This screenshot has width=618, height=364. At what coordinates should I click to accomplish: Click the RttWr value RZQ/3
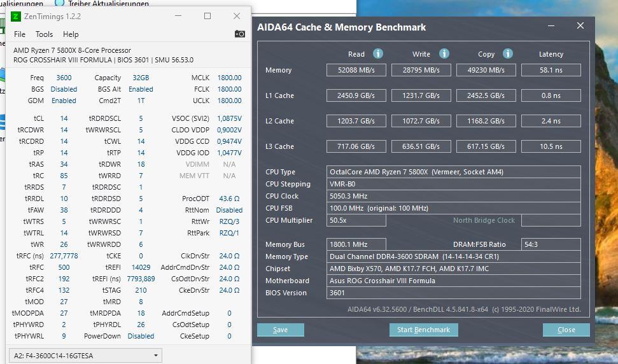pos(229,221)
